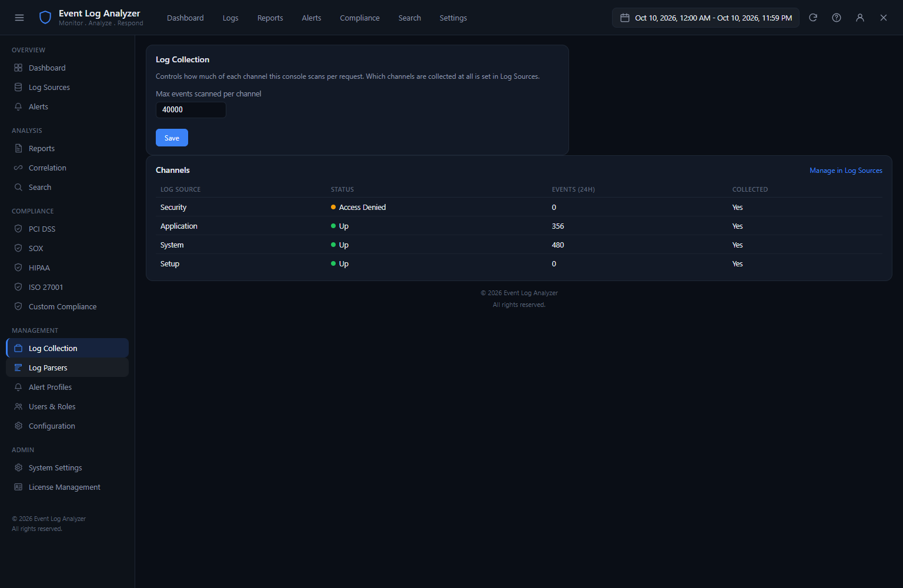Open the Logs top menu item
This screenshot has width=903, height=588.
(x=230, y=18)
